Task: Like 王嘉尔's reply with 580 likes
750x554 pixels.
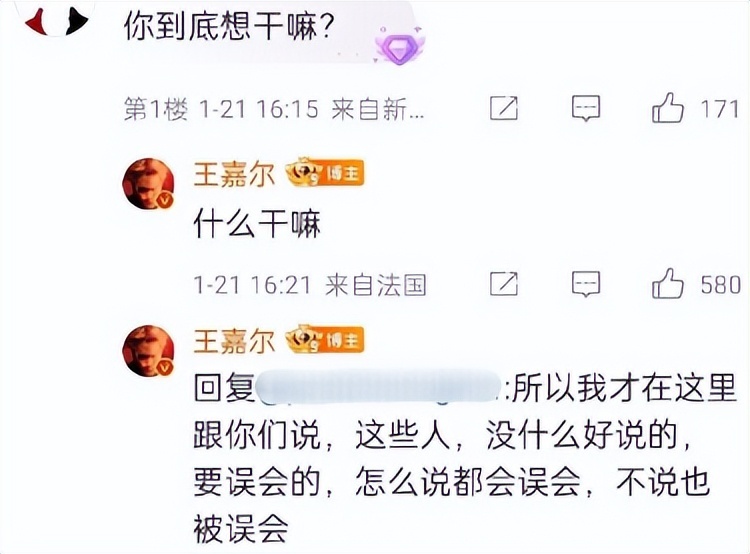Action: pyautogui.click(x=668, y=284)
